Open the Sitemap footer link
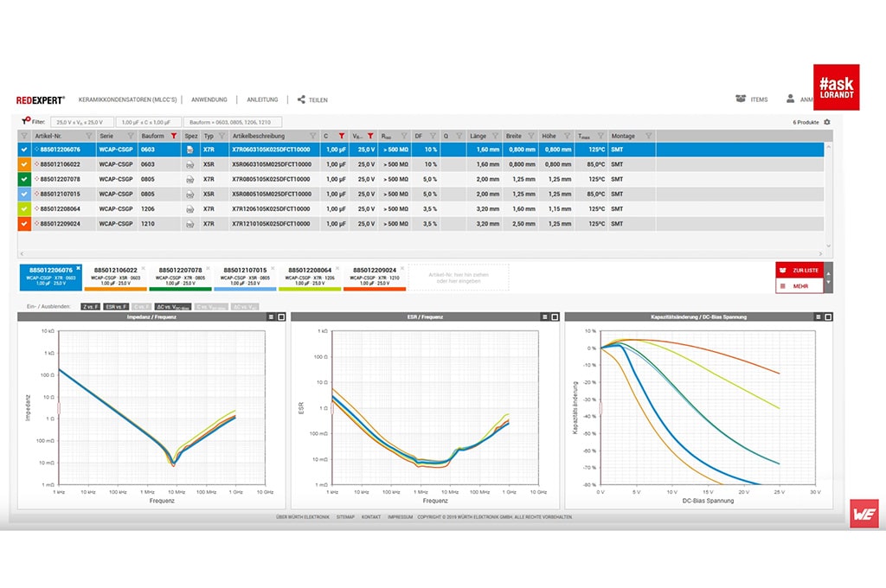 [345, 517]
